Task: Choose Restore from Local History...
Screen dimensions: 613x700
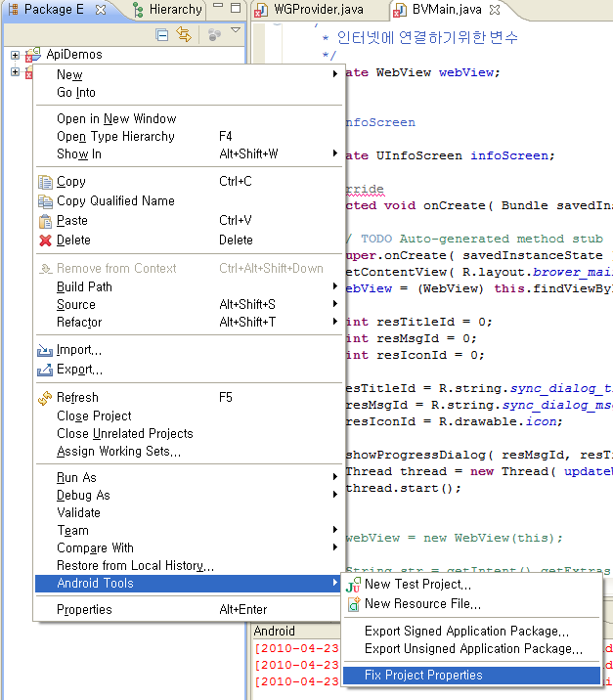Action: pyautogui.click(x=189, y=566)
